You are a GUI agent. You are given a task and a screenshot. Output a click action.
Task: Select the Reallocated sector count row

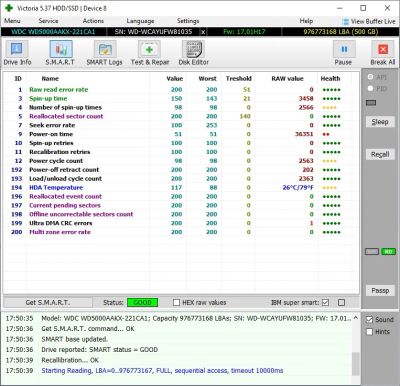tap(180, 116)
